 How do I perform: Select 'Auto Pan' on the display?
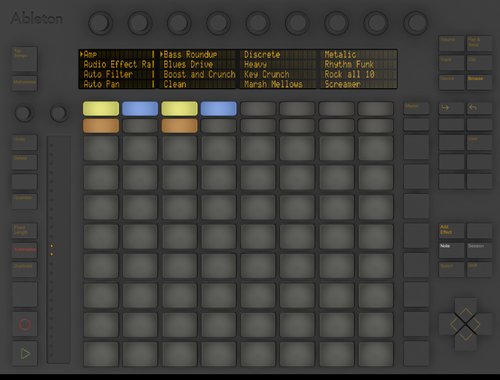tap(101, 84)
